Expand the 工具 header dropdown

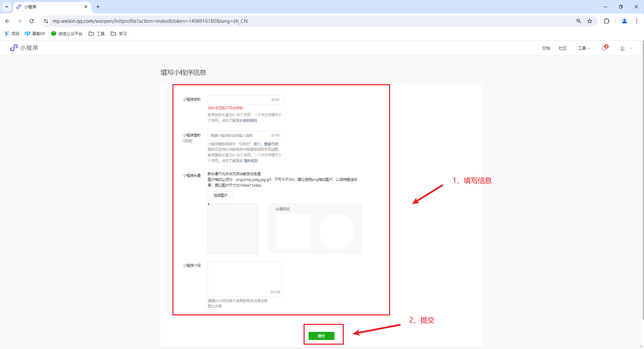coord(584,48)
